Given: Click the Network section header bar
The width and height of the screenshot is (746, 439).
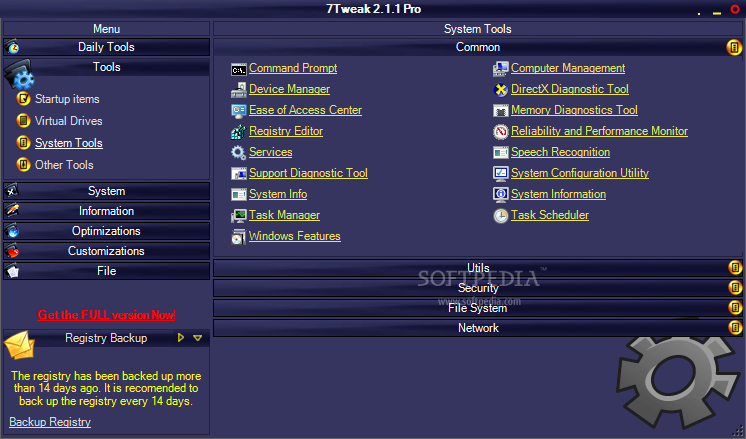Looking at the screenshot, I should tap(478, 328).
